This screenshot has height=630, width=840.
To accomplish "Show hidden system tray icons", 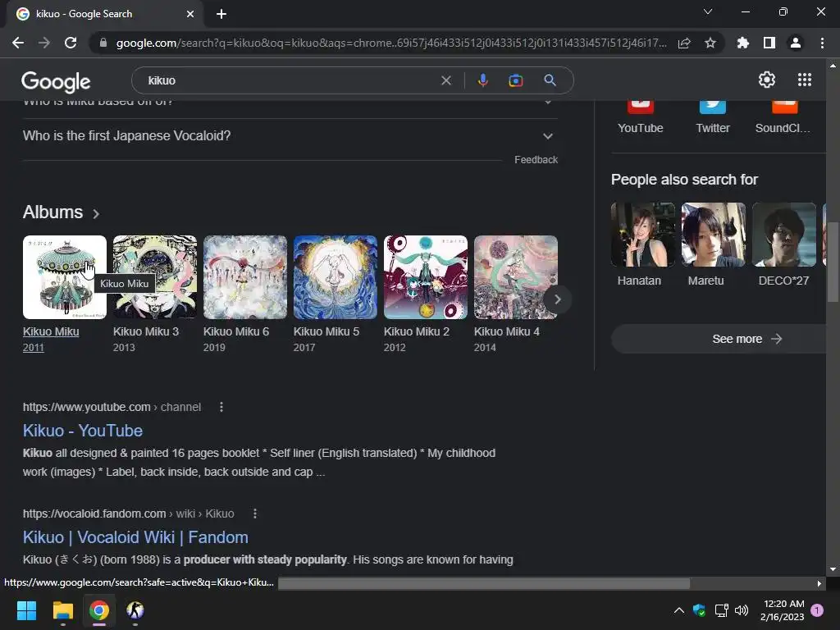I will pos(678,610).
